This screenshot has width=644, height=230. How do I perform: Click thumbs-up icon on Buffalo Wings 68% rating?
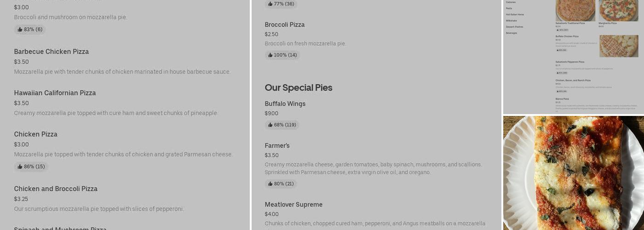pyautogui.click(x=270, y=125)
